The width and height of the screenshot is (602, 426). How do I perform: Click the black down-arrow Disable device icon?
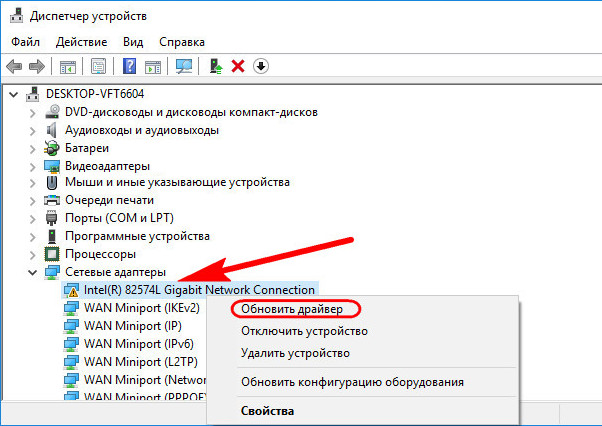click(261, 66)
